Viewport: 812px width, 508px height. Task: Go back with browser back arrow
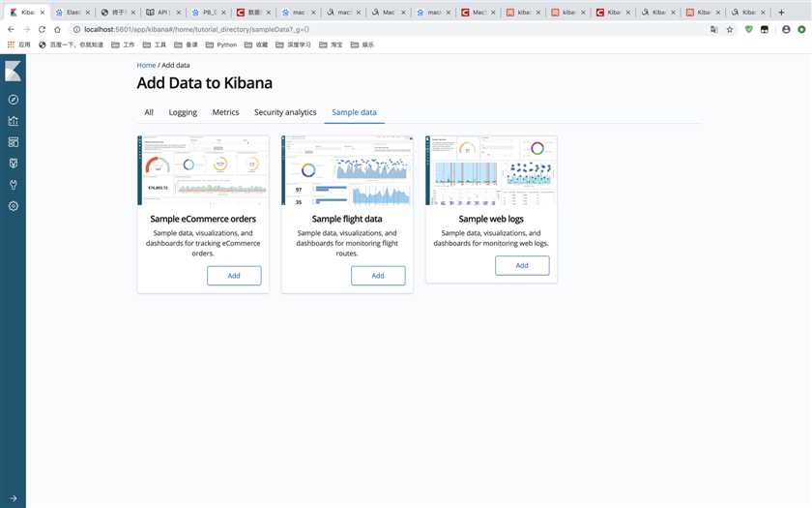pyautogui.click(x=11, y=30)
